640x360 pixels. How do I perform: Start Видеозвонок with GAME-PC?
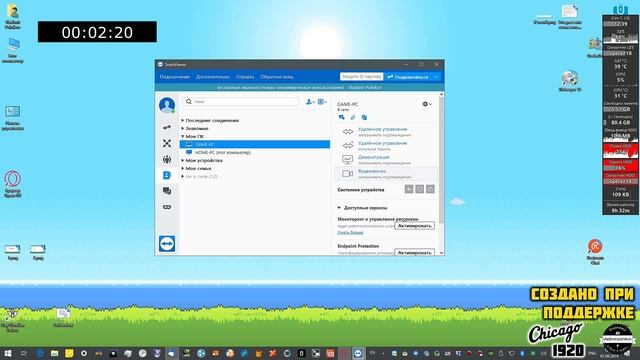pos(386,173)
